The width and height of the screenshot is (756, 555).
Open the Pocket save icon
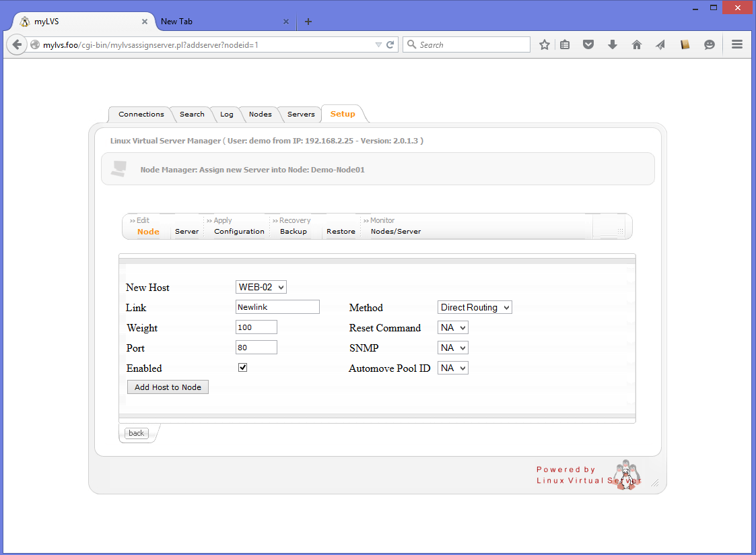[588, 45]
